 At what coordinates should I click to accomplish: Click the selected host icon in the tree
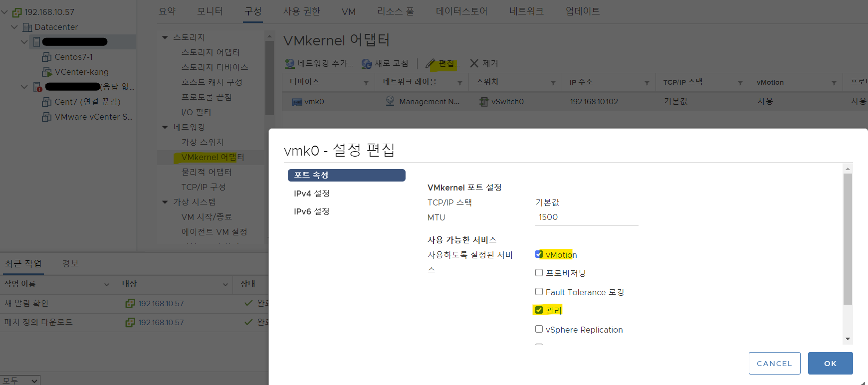point(37,42)
